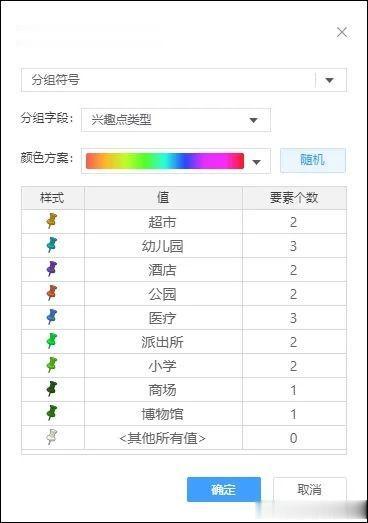Confirm with the 确定 button

[x=224, y=489]
